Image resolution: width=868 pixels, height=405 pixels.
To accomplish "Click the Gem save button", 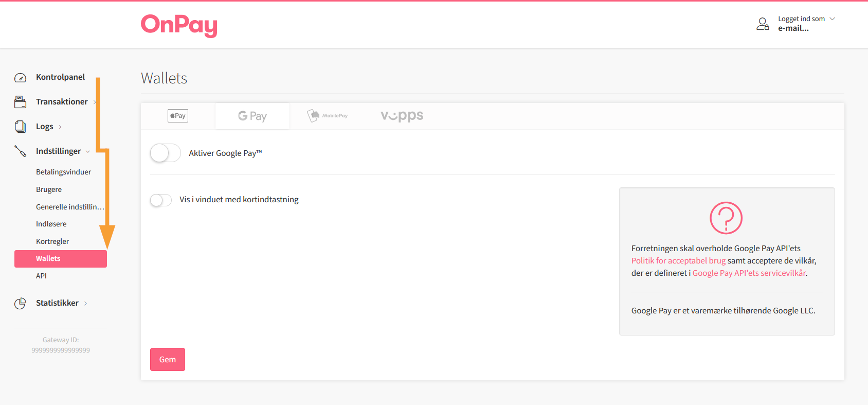I will (168, 360).
